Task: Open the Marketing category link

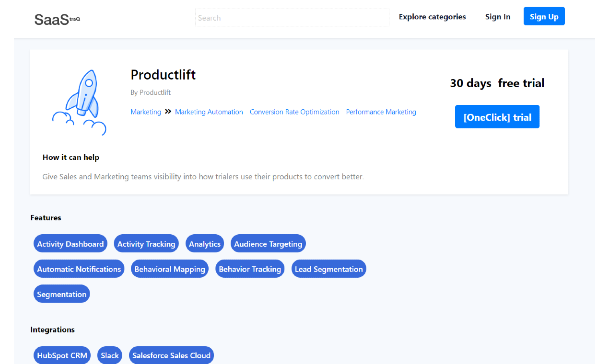Action: tap(146, 112)
